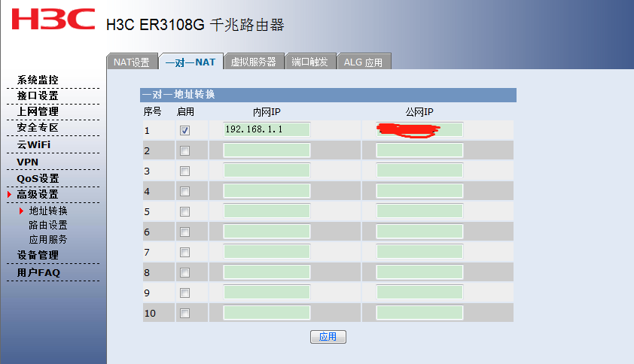Switch to the NAT设置 tab
Image resolution: width=634 pixels, height=364 pixels.
pyautogui.click(x=132, y=62)
